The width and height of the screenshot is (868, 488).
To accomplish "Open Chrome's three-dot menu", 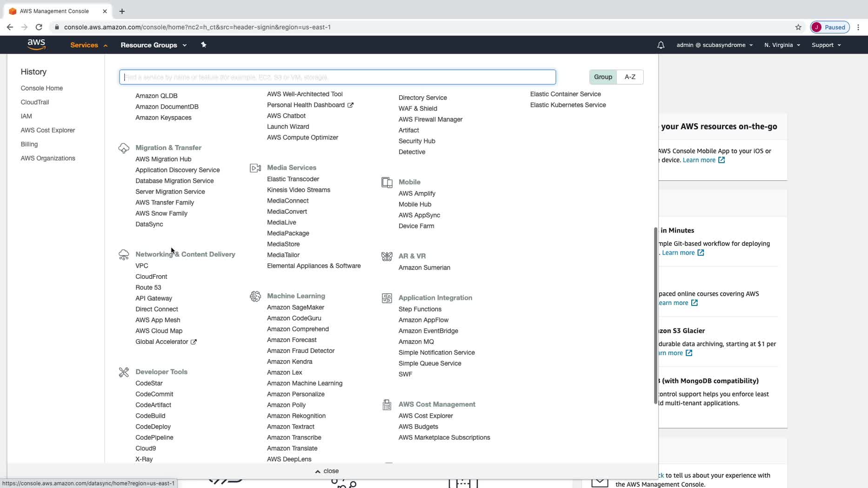I will coord(858,27).
